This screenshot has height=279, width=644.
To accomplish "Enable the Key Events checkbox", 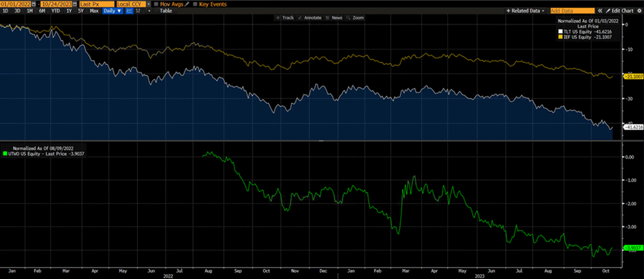I will pyautogui.click(x=195, y=4).
